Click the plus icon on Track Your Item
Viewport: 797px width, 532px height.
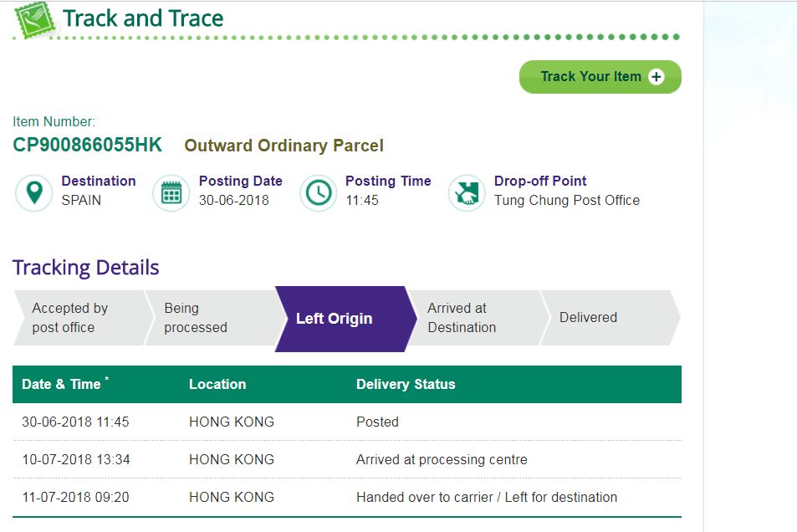657,77
